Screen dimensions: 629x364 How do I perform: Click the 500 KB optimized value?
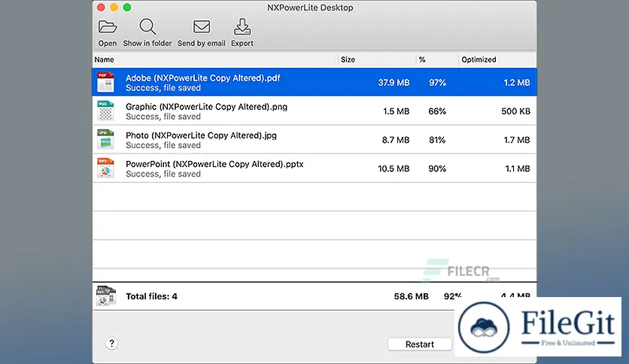click(515, 111)
